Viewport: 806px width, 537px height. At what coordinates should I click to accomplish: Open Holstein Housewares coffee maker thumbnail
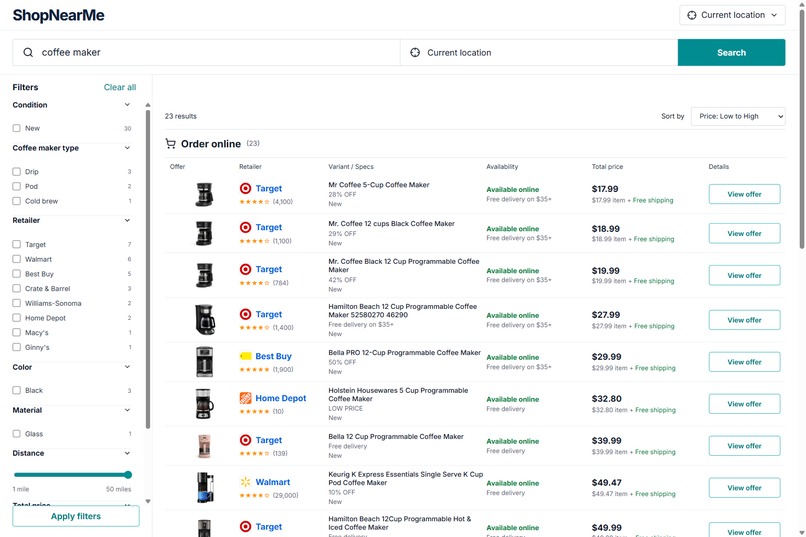click(205, 404)
